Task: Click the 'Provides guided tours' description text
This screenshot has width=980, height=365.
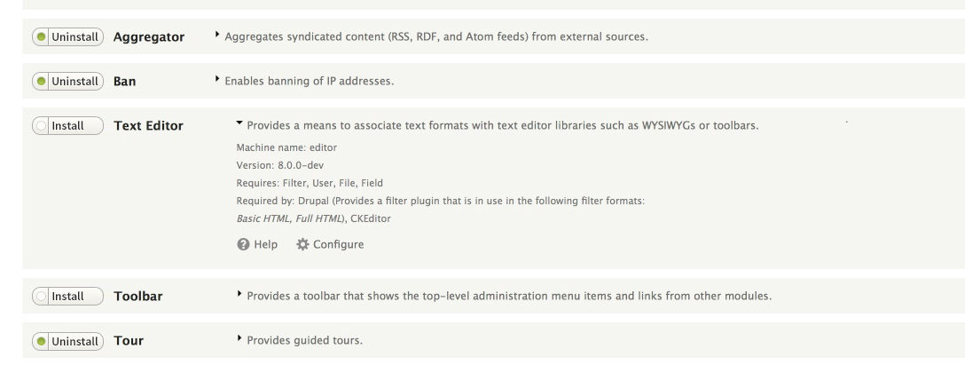Action: (305, 341)
